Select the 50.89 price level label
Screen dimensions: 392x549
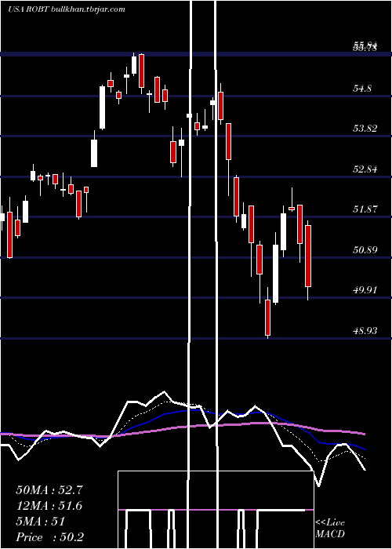point(365,250)
